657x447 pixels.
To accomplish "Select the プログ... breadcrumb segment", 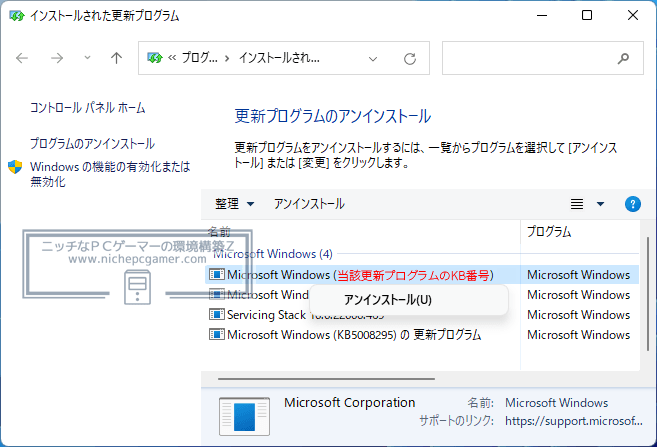I will 199,58.
